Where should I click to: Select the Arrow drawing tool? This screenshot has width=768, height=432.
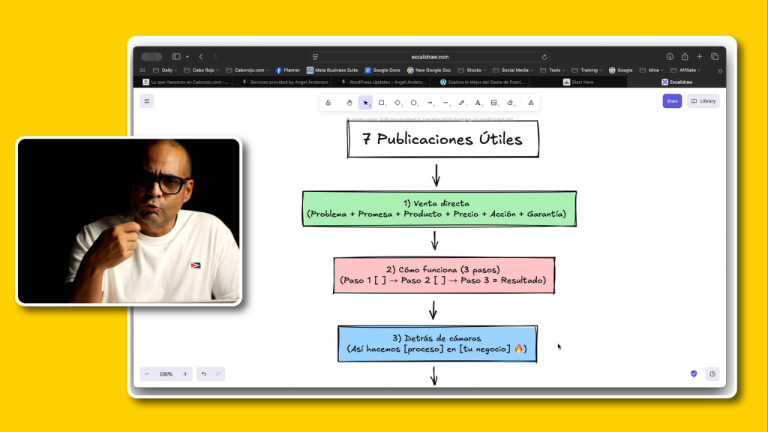430,102
